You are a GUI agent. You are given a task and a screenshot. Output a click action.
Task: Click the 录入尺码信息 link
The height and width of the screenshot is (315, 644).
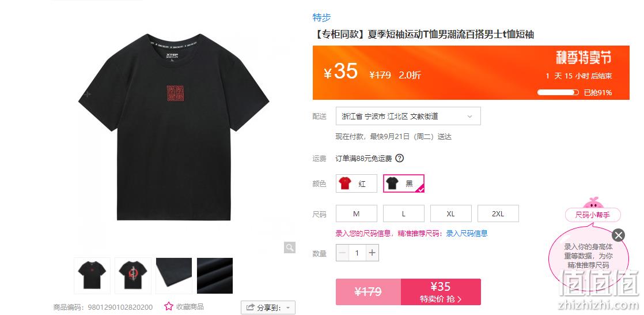(467, 234)
